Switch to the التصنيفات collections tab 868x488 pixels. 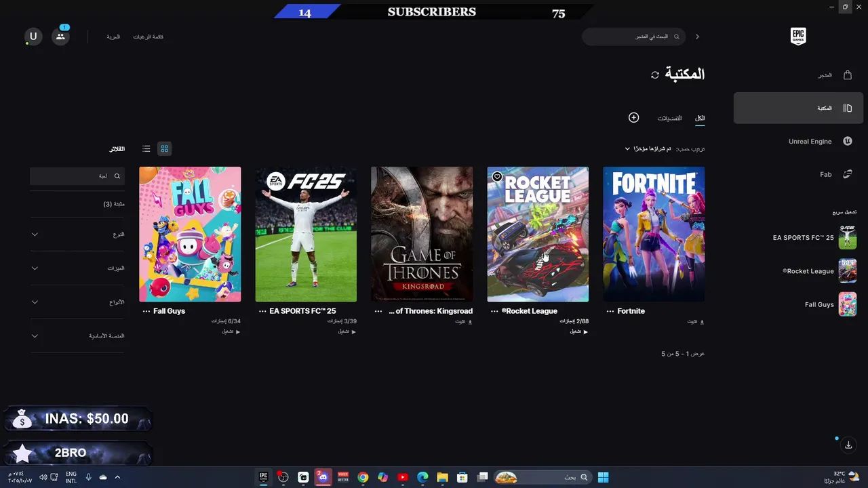[x=669, y=118]
